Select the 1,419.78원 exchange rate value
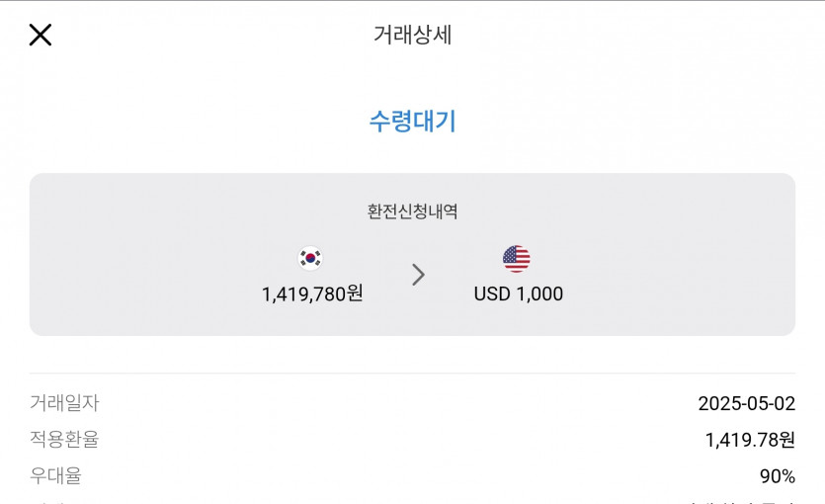825x504 pixels. pyautogui.click(x=750, y=440)
